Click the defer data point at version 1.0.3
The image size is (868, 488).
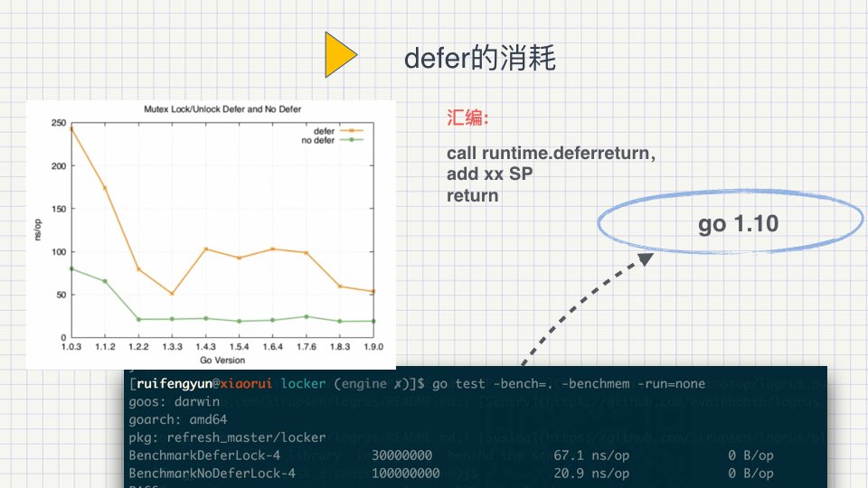click(x=71, y=129)
